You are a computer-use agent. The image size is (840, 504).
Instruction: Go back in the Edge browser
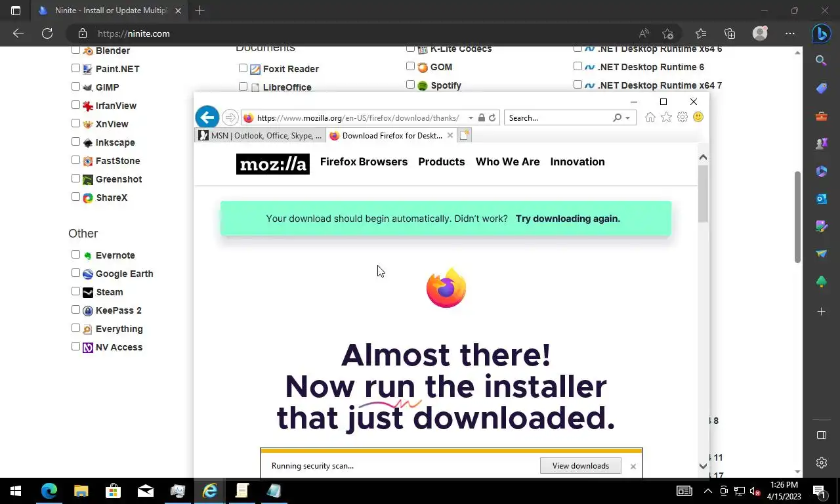pyautogui.click(x=18, y=33)
